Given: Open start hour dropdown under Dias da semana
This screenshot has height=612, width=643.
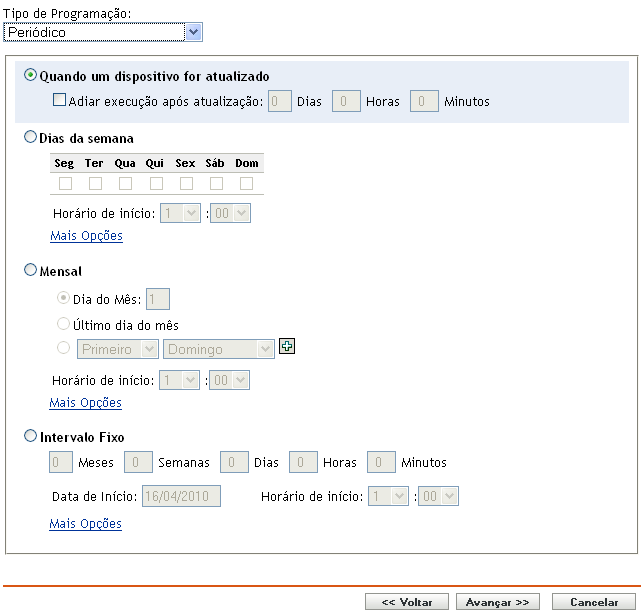Looking at the screenshot, I should coord(180,213).
